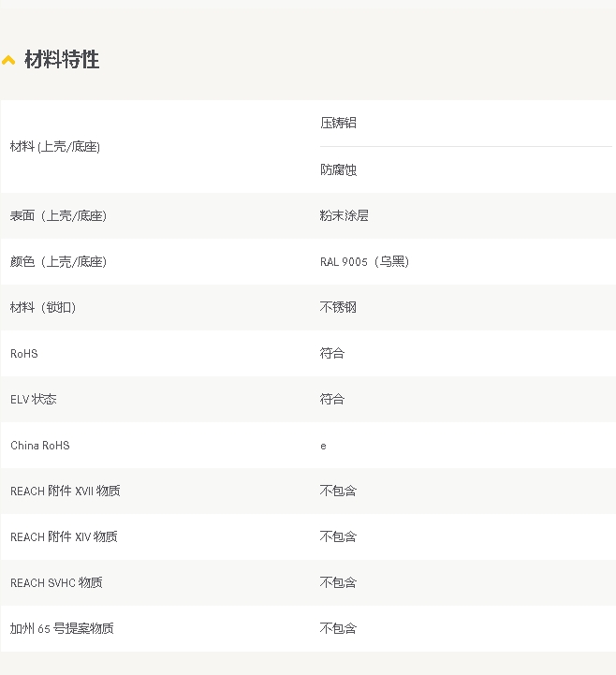The width and height of the screenshot is (616, 675).
Task: Click the 颜色（上壳/底座）label
Action: tap(59, 262)
